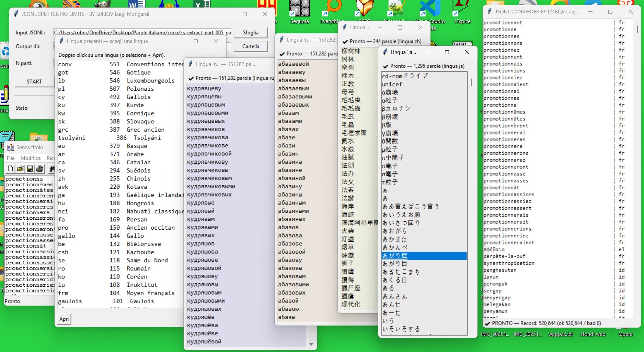Image resolution: width=644 pixels, height=352 pixels.
Task: Open Find with the binoculars toolbar icon
Action: [51, 169]
